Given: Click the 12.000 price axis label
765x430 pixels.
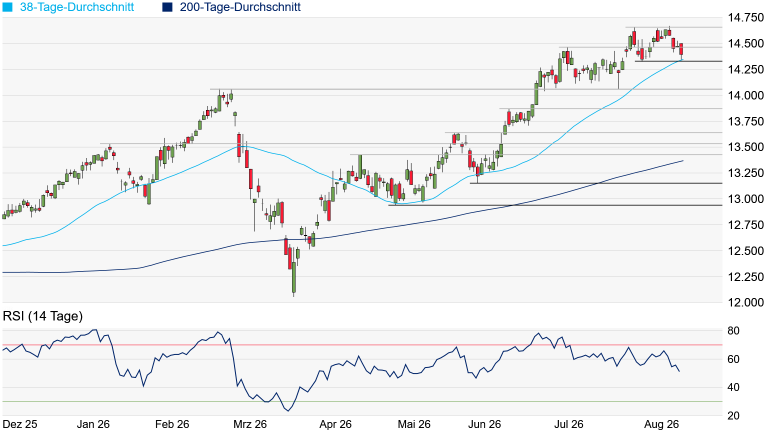Looking at the screenshot, I should 745,303.
